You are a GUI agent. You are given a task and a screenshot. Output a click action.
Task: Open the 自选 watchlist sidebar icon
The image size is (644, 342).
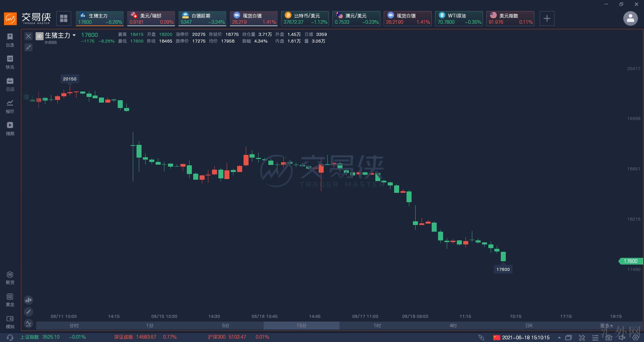click(x=10, y=40)
